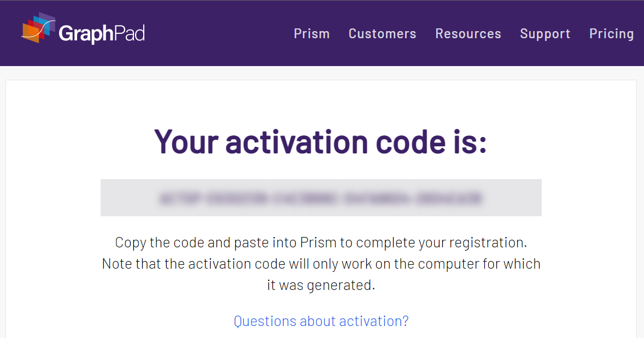The image size is (644, 338).
Task: Go to the Resources menu
Action: 468,34
